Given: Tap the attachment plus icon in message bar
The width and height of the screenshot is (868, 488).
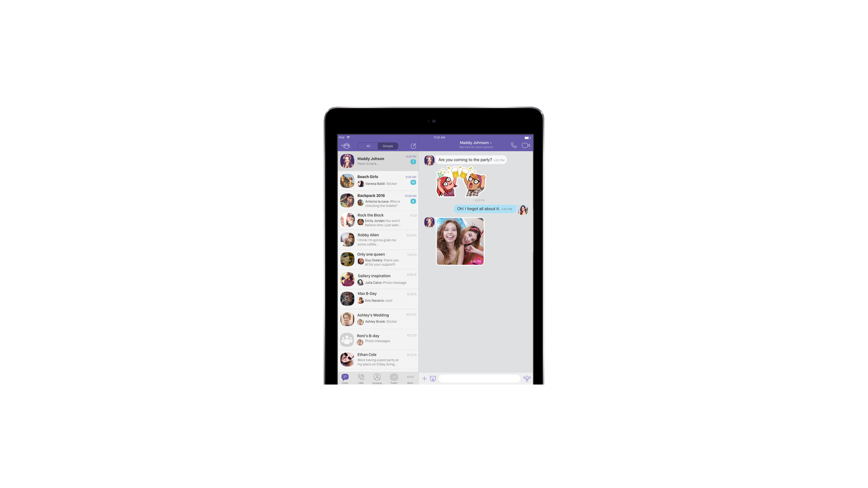Looking at the screenshot, I should [424, 378].
